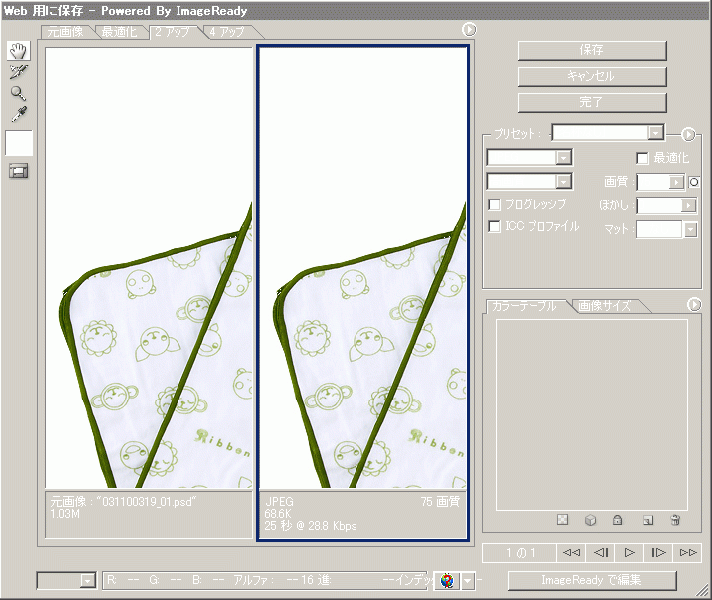Click the lock icon under color table
The width and height of the screenshot is (712, 600).
tap(618, 520)
